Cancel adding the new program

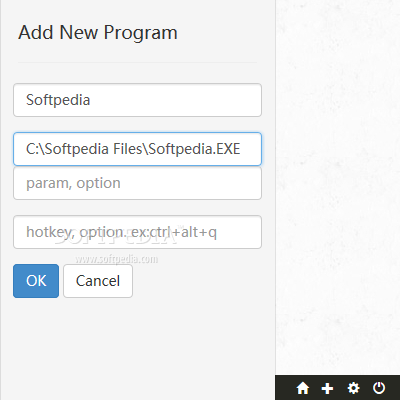pos(98,281)
